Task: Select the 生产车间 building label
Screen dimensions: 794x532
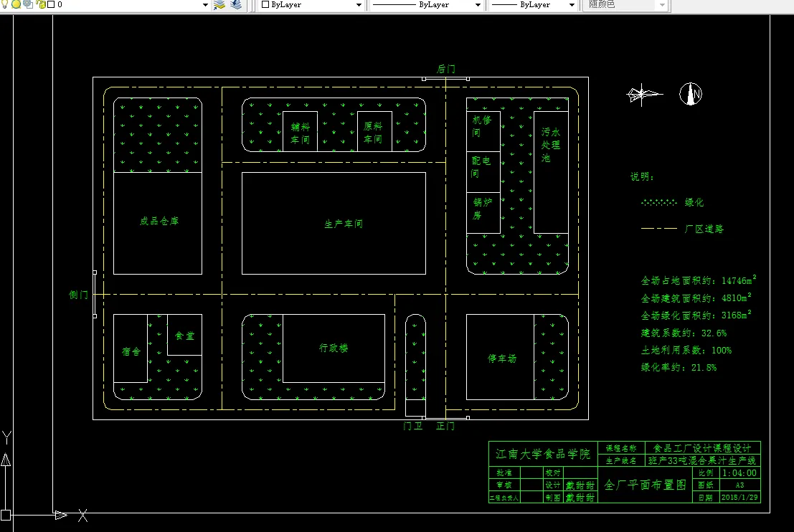Action: pos(344,223)
